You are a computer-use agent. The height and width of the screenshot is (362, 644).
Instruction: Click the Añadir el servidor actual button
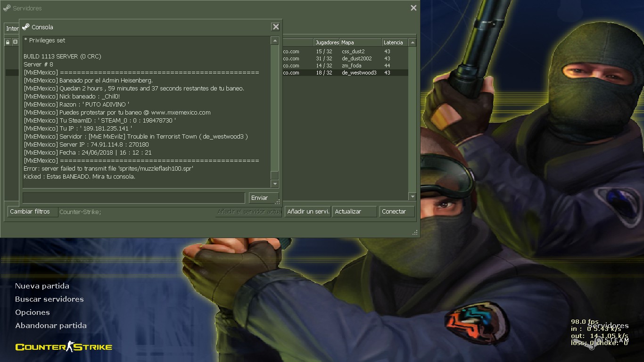pos(249,212)
